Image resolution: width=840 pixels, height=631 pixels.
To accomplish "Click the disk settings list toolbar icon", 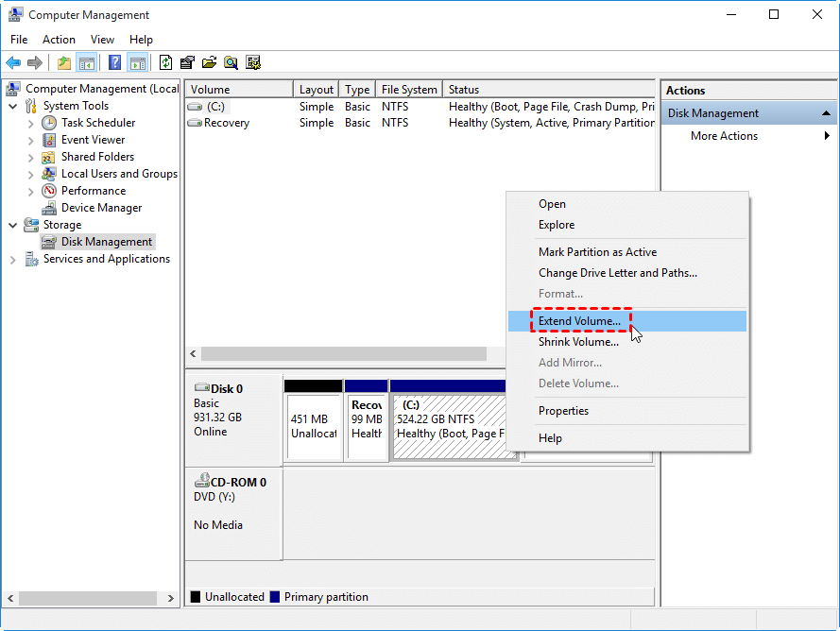I will pyautogui.click(x=253, y=63).
